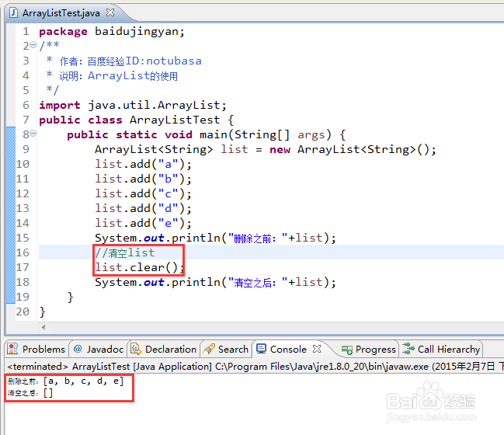Collapse the main method fold at line 8
The image size is (504, 435).
coord(33,134)
